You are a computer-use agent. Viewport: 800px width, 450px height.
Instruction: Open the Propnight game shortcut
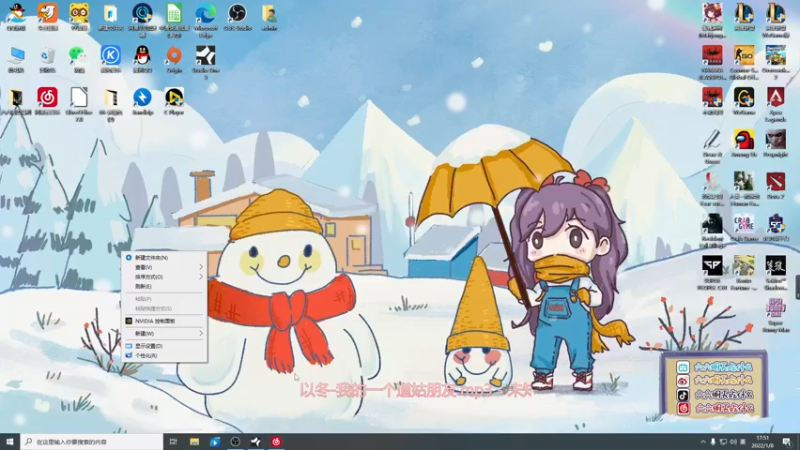pyautogui.click(x=776, y=143)
